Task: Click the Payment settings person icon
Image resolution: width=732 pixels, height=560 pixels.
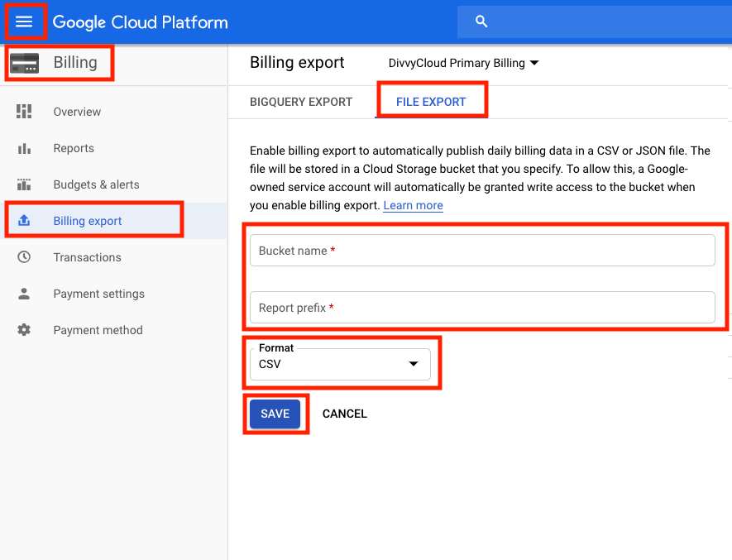Action: click(24, 294)
